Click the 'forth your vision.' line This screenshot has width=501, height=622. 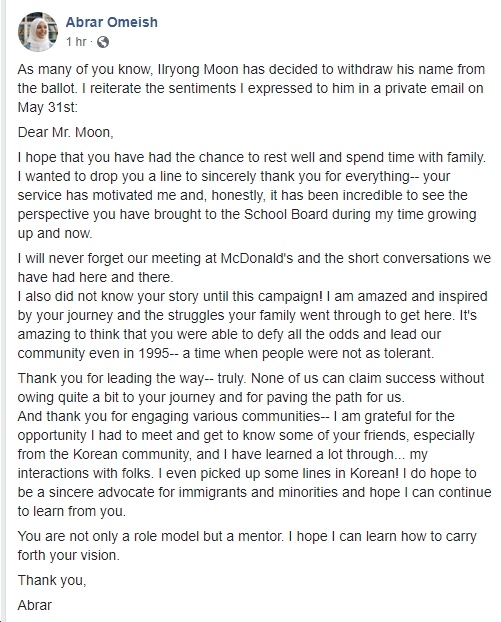coord(68,555)
